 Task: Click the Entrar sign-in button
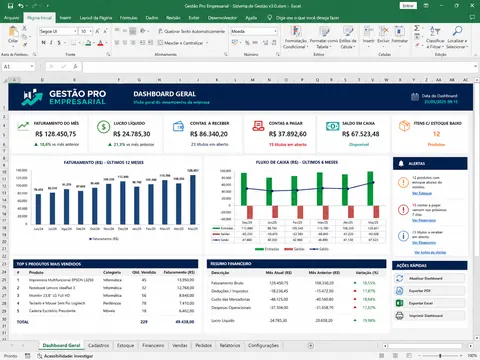click(x=408, y=6)
